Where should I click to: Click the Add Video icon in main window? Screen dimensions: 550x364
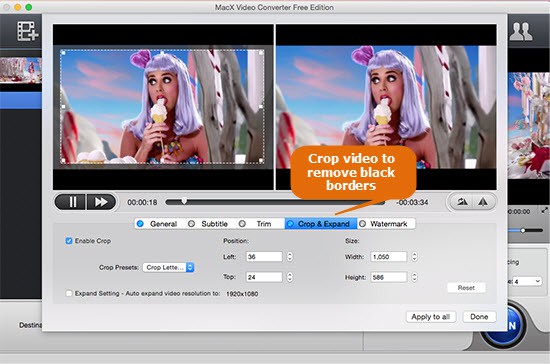pos(28,31)
